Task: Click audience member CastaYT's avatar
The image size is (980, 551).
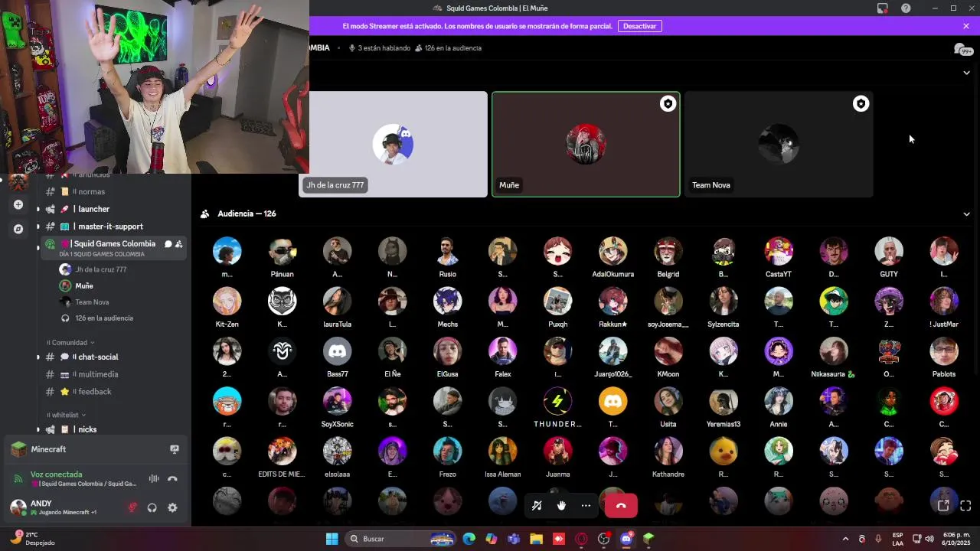Action: (779, 252)
